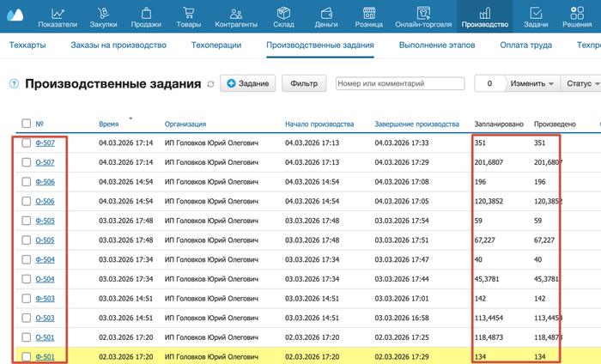Check the box for task Ф-507
Viewport: 601px width, 364px height.
click(27, 143)
